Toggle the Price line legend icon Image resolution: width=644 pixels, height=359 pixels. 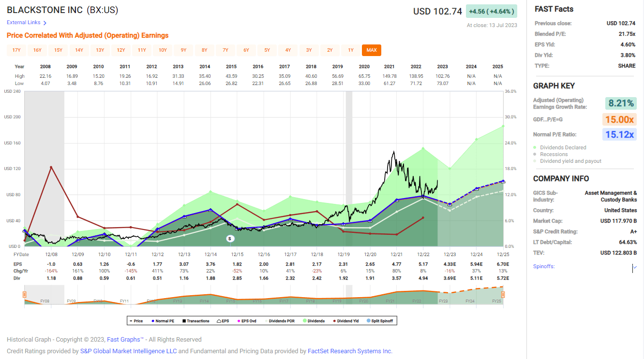pos(132,320)
